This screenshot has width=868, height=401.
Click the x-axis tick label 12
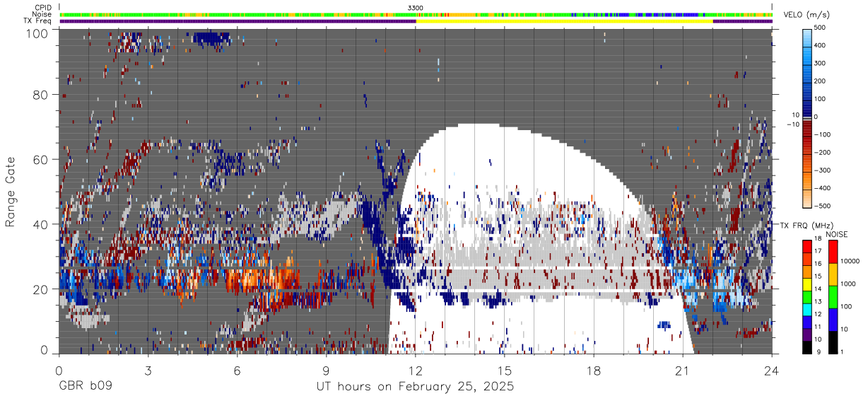[416, 370]
